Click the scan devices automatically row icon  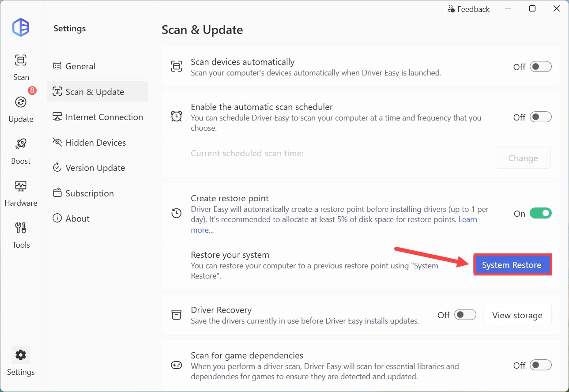pos(176,67)
